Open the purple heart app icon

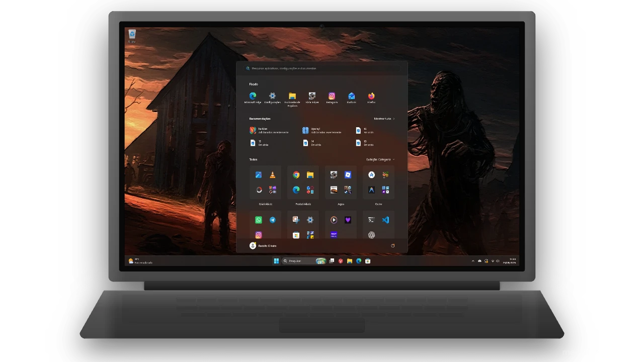(x=348, y=220)
